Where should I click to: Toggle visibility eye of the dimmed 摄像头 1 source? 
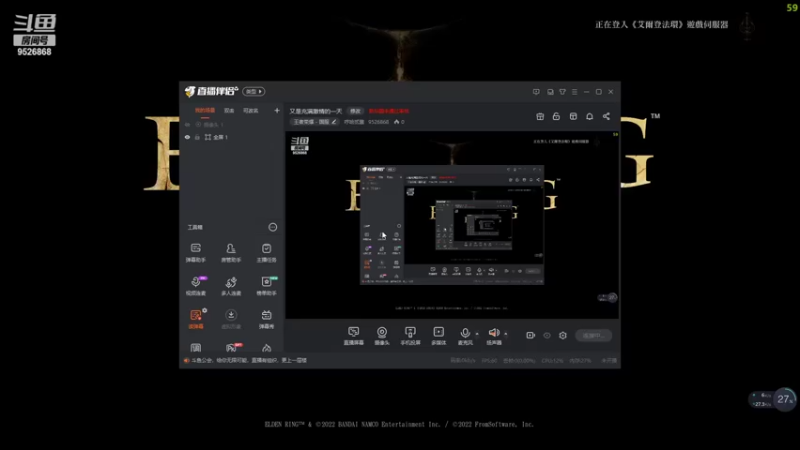187,124
